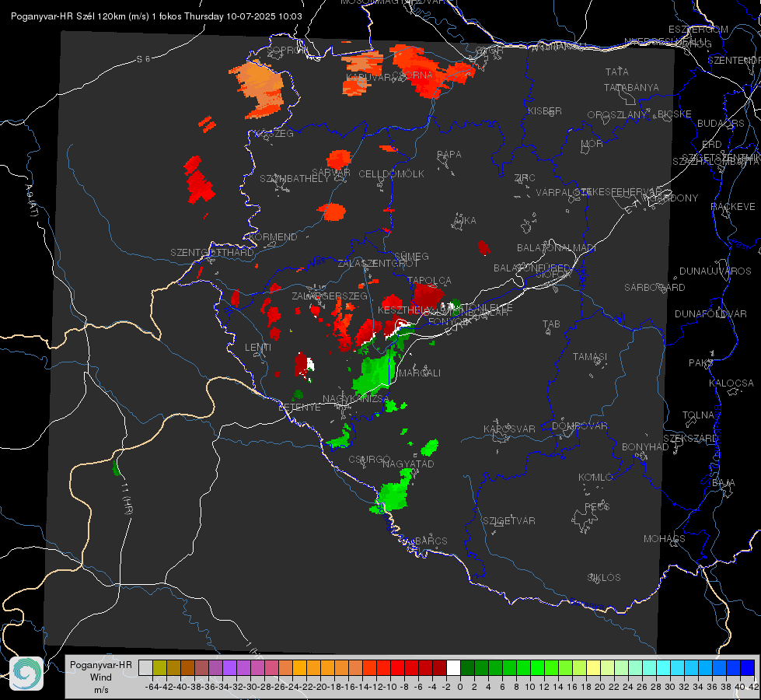Click the SZOMBATHELY city label

tap(295, 179)
